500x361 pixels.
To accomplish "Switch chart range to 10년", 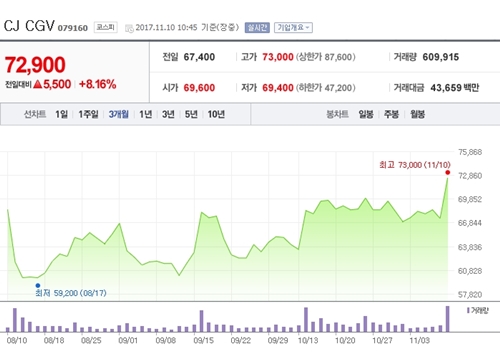I will (216, 114).
